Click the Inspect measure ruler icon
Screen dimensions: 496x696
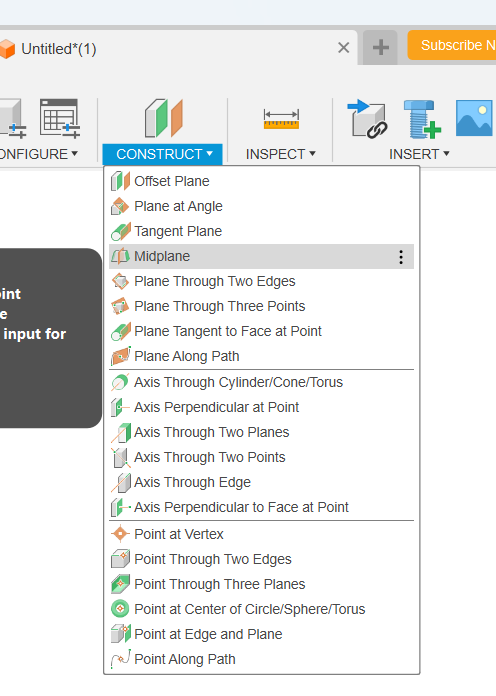[x=281, y=119]
